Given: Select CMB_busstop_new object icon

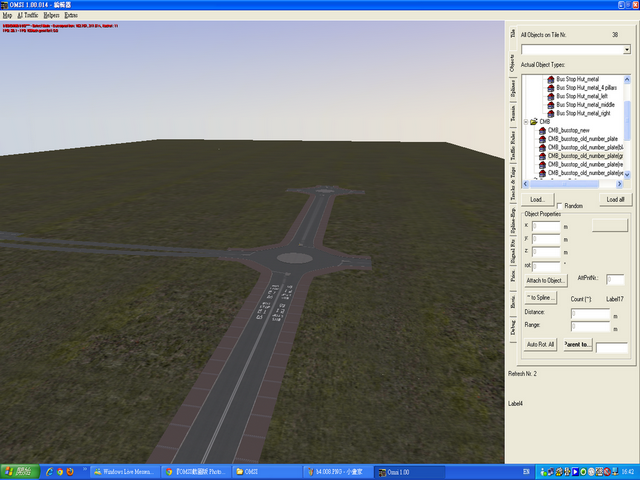Looking at the screenshot, I should (542, 131).
